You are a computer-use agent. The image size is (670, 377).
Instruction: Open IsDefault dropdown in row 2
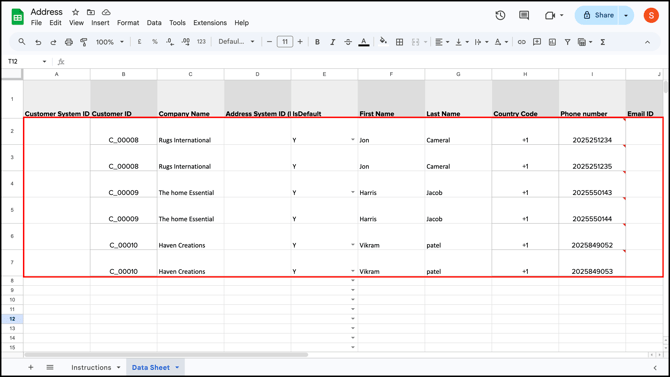pos(353,140)
